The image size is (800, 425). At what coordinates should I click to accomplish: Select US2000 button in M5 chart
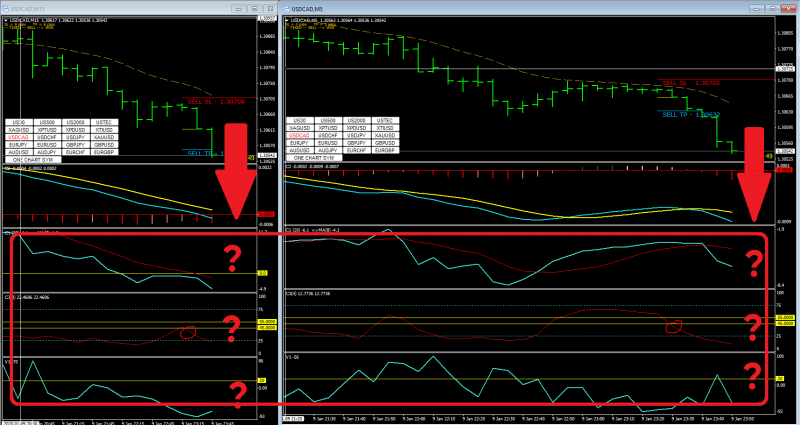click(x=357, y=120)
